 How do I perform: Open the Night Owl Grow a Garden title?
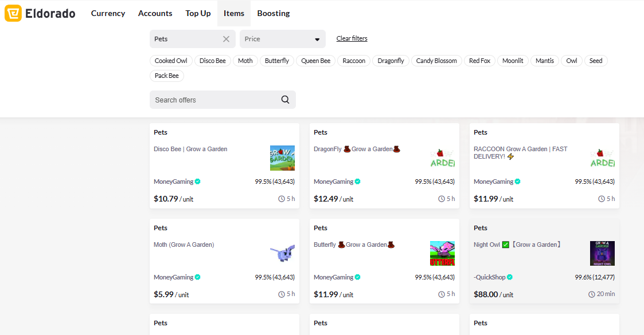517,245
